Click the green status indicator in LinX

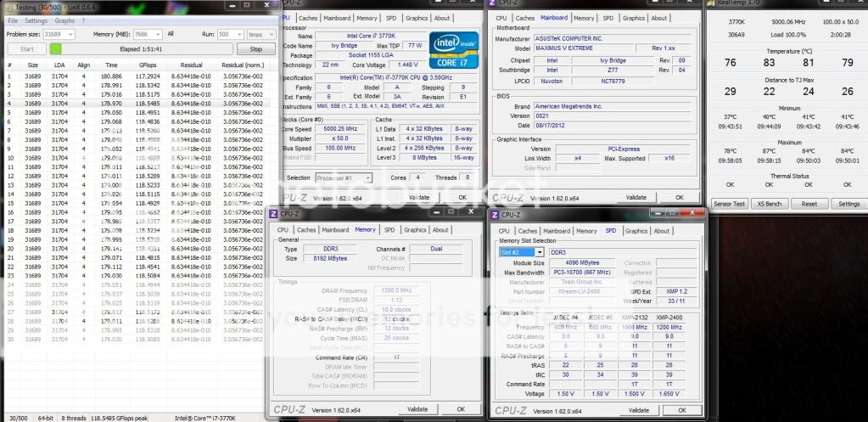pyautogui.click(x=56, y=49)
